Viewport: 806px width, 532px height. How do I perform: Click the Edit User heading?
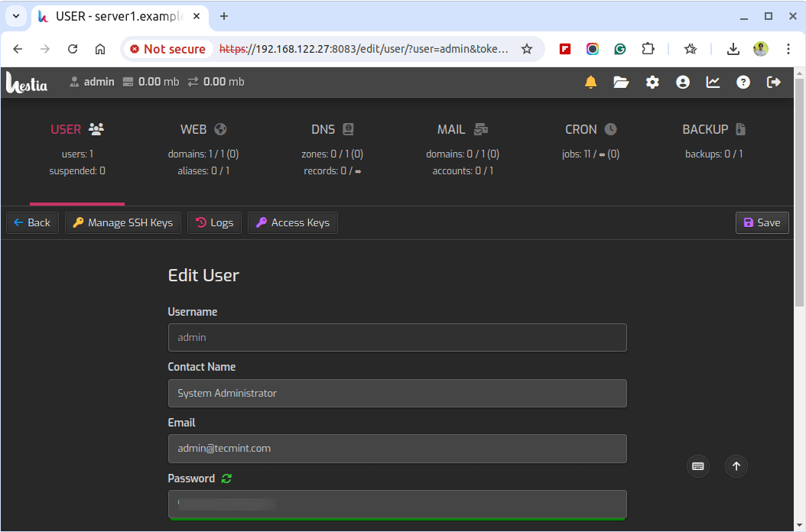[203, 275]
